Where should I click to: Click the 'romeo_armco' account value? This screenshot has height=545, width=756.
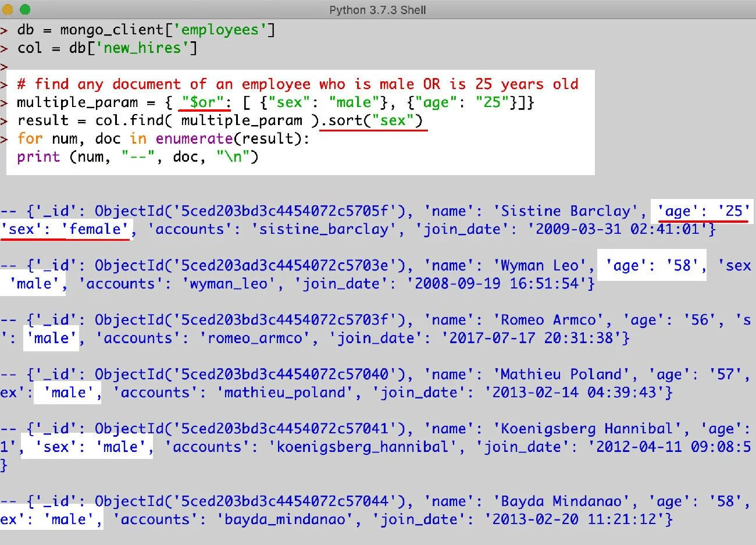[x=255, y=339]
